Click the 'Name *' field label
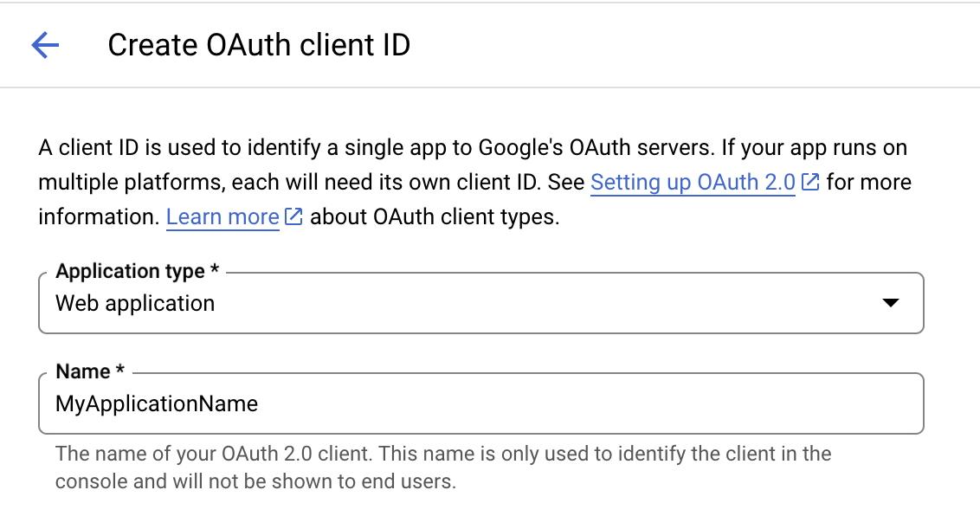The width and height of the screenshot is (980, 516). (90, 371)
